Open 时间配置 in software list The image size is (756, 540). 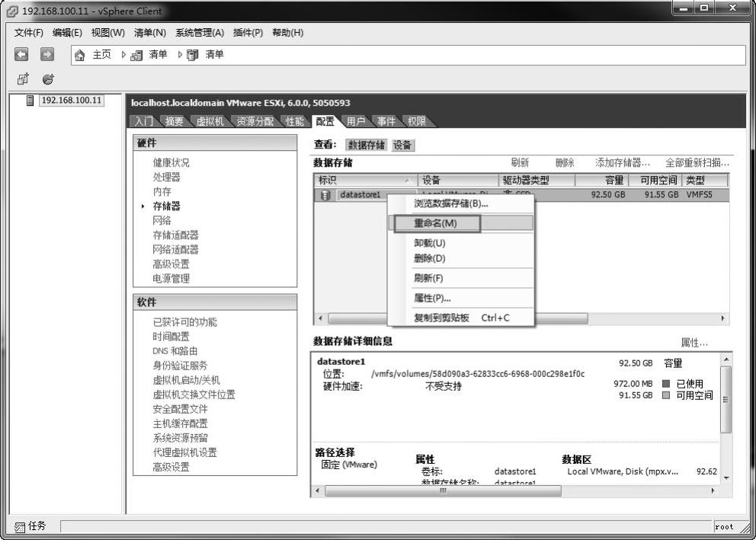[x=171, y=336]
